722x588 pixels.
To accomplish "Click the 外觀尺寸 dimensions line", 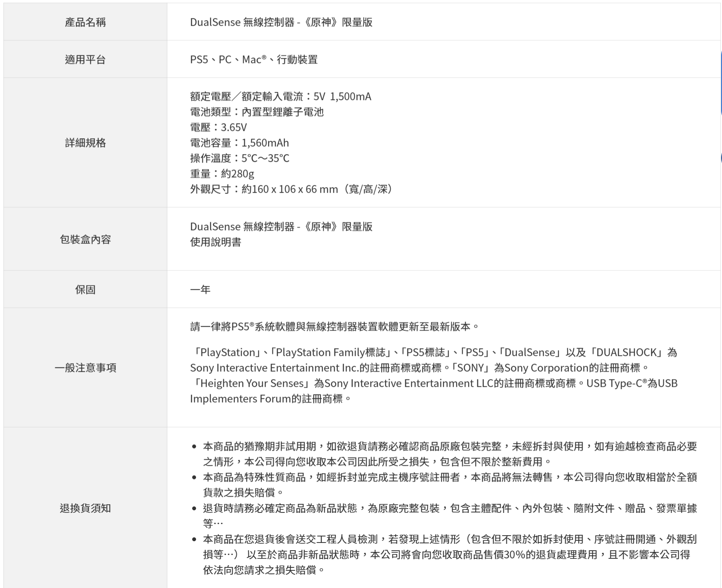I will (x=292, y=189).
